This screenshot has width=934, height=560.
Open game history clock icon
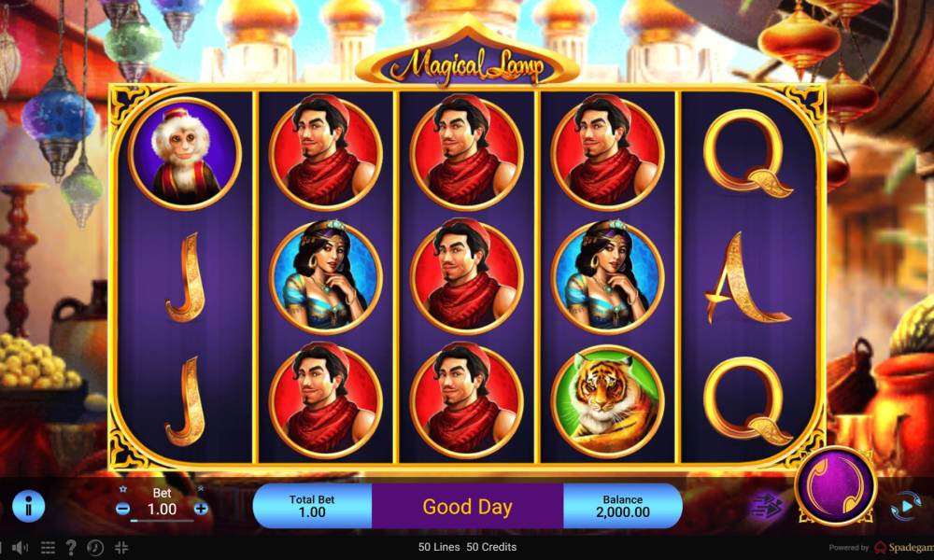click(95, 548)
